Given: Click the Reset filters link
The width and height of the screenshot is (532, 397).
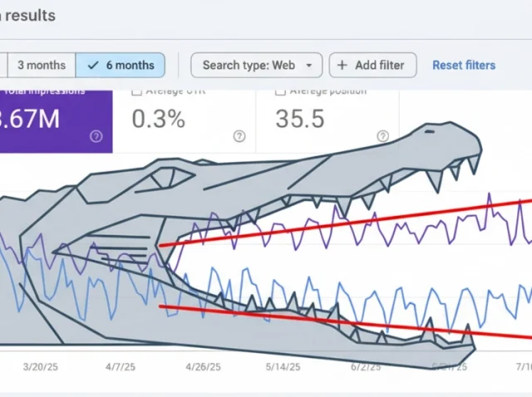Looking at the screenshot, I should (464, 65).
